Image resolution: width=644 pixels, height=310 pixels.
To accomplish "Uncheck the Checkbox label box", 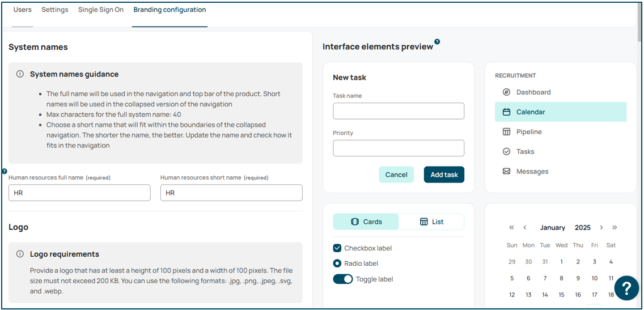I will pos(337,248).
